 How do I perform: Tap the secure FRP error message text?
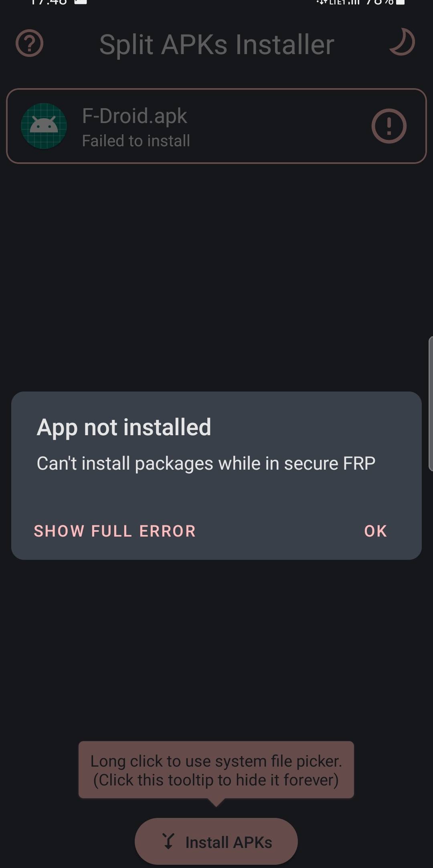(206, 464)
